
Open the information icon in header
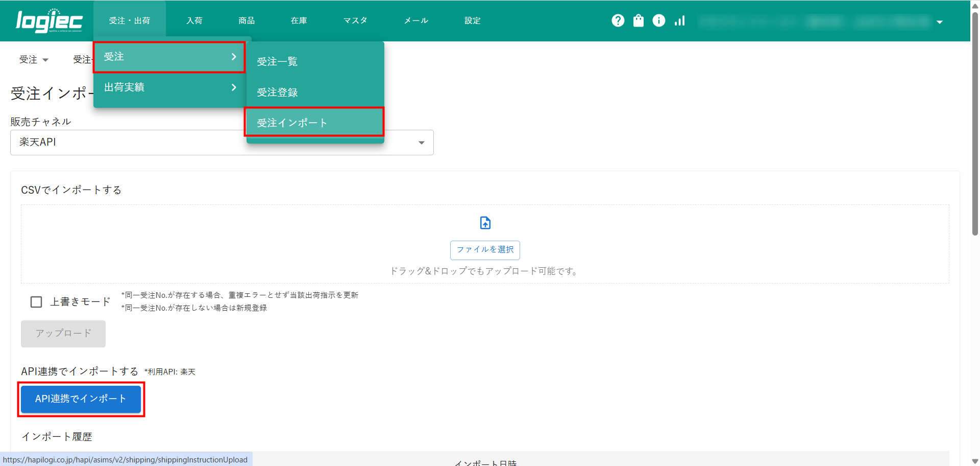click(x=658, y=20)
